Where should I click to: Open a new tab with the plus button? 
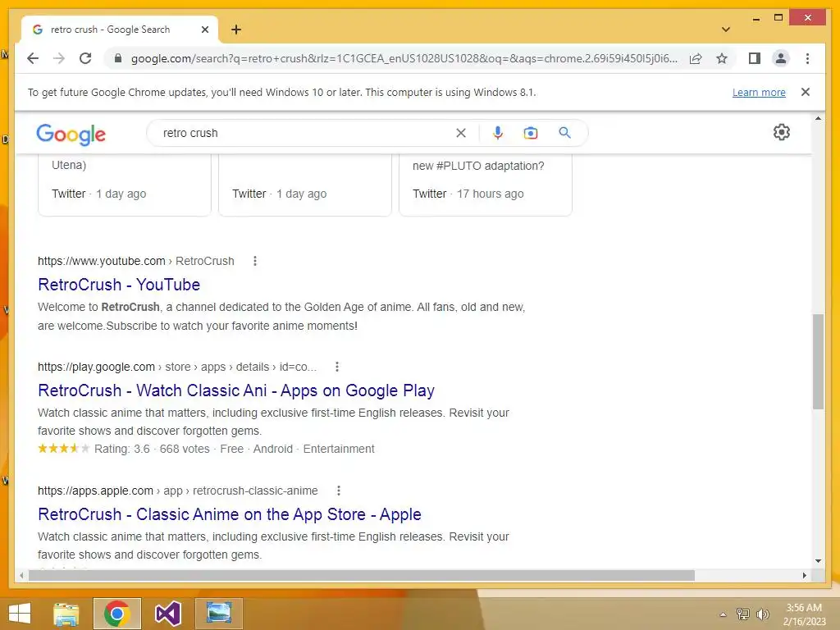pyautogui.click(x=235, y=30)
